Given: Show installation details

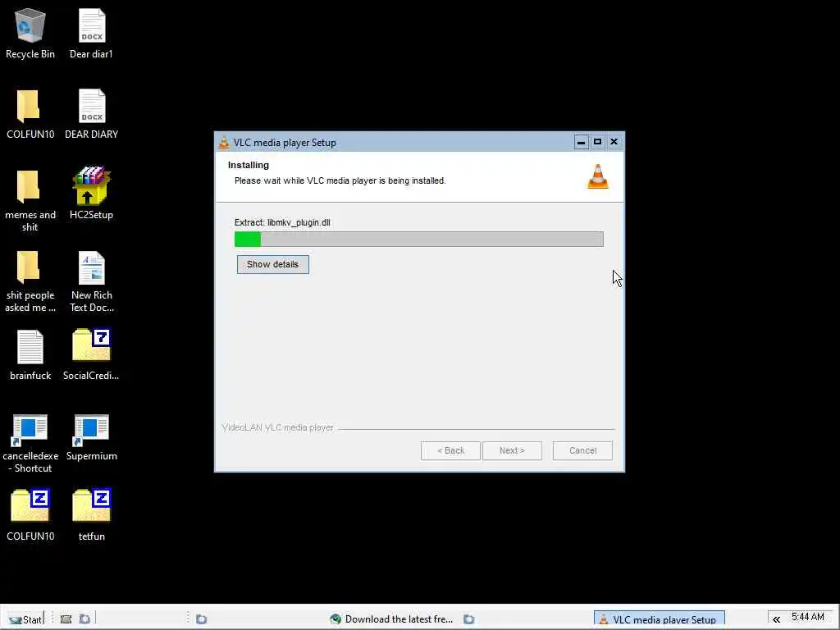Looking at the screenshot, I should click(272, 264).
